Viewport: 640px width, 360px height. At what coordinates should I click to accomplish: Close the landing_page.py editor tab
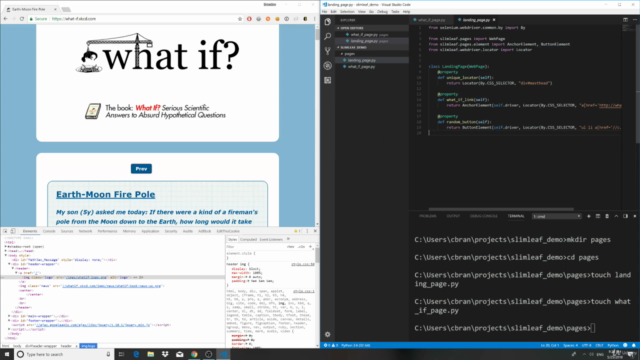pyautogui.click(x=494, y=20)
